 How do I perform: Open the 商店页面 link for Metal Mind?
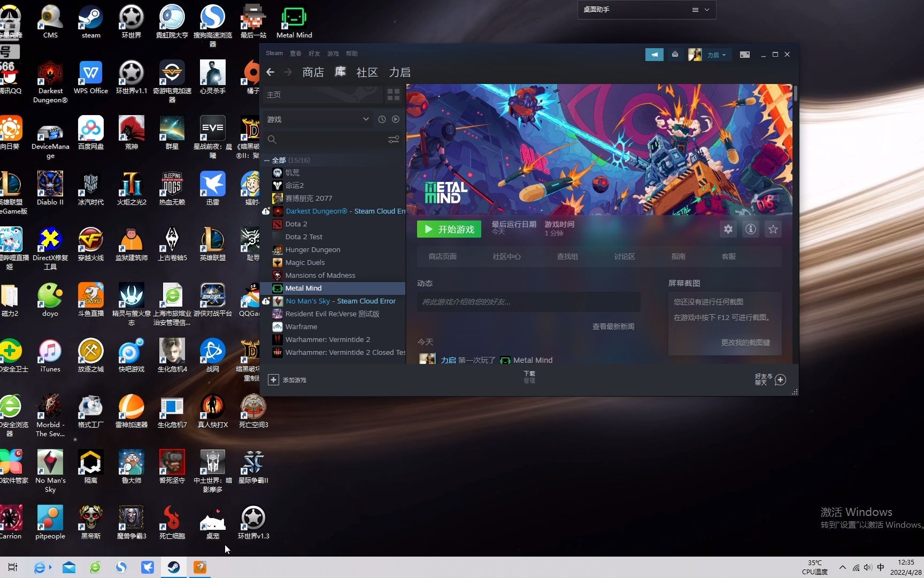[x=443, y=257]
